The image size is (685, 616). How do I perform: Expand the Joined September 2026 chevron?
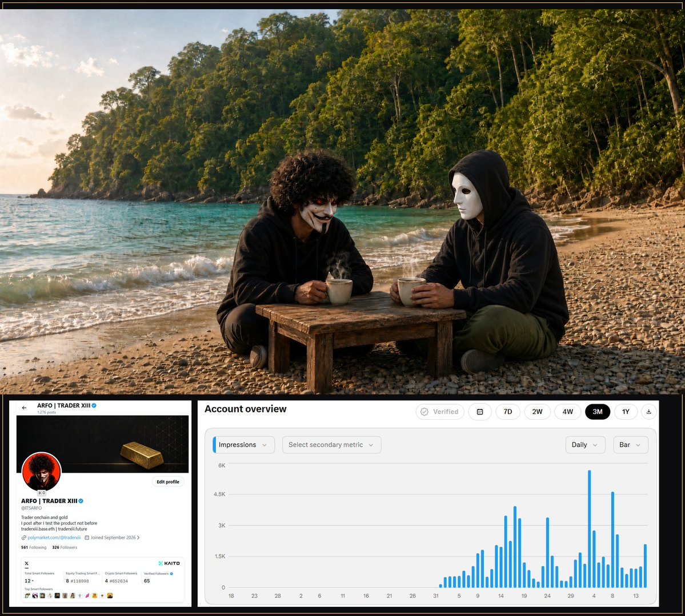pyautogui.click(x=138, y=538)
